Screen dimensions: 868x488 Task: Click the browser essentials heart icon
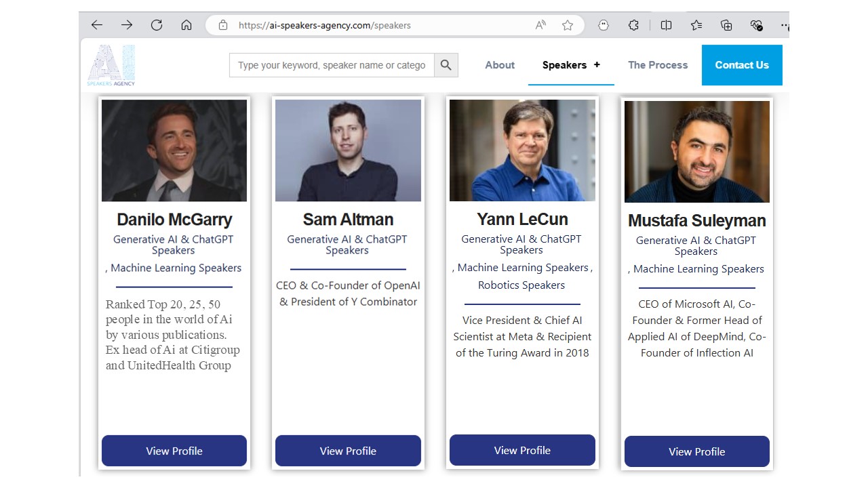click(x=757, y=25)
